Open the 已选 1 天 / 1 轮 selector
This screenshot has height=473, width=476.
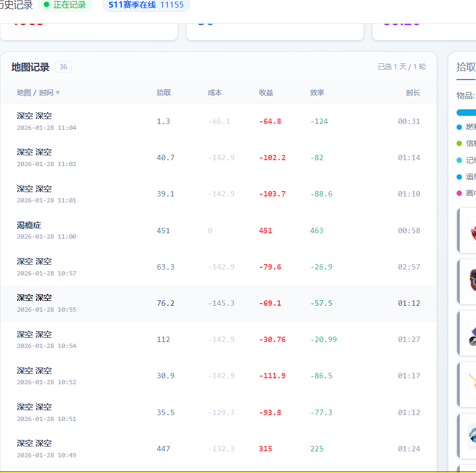tap(401, 67)
